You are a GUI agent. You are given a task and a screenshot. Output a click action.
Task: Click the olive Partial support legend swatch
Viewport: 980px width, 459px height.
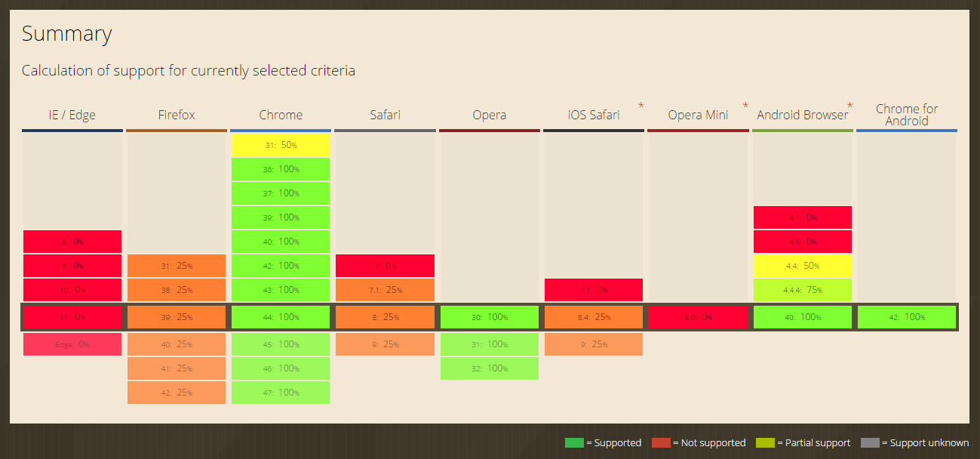pos(765,442)
